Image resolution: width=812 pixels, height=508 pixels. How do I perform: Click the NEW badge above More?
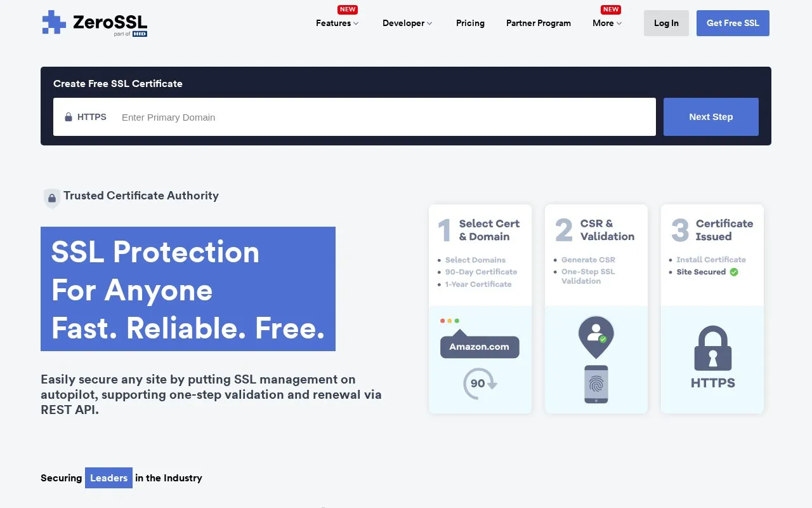[x=611, y=10]
